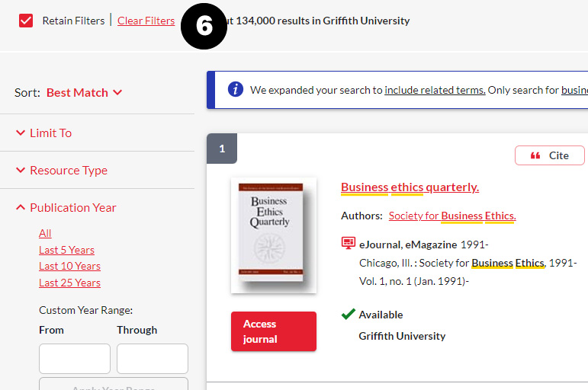Filter results to Last 10 Years

pos(69,266)
